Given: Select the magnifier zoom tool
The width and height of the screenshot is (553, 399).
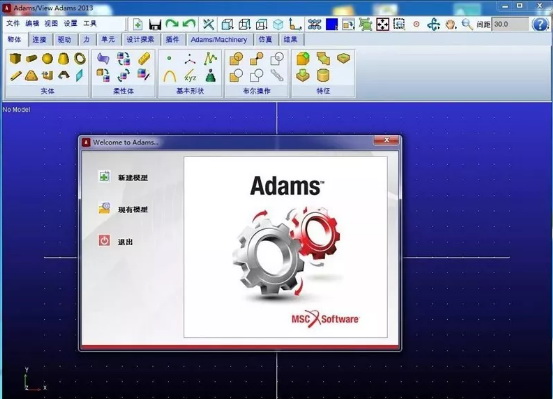Looking at the screenshot, I should [467, 24].
